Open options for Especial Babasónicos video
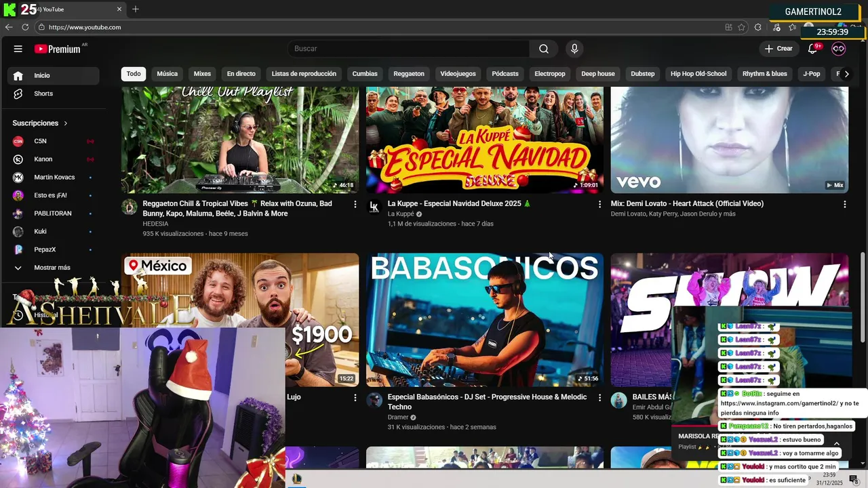 (x=599, y=398)
